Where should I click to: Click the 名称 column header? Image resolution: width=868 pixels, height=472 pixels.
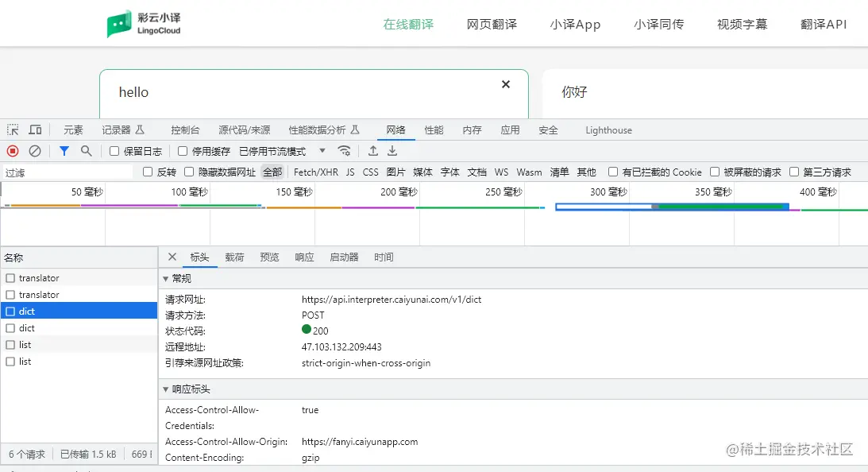[79, 257]
